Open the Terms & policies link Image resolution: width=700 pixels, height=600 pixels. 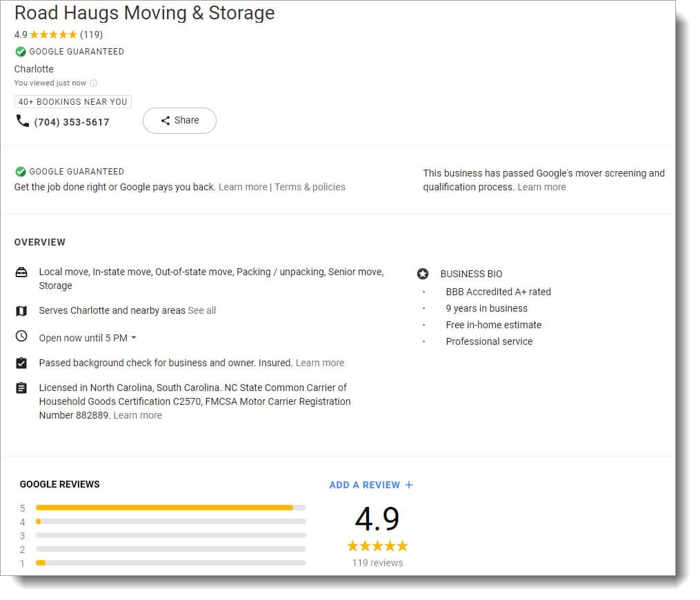coord(310,187)
